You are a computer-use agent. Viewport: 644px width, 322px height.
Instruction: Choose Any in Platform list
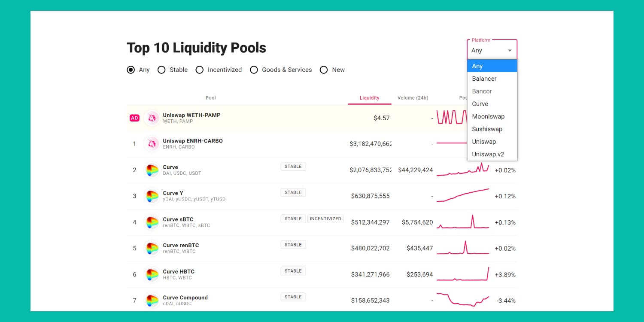pyautogui.click(x=492, y=66)
